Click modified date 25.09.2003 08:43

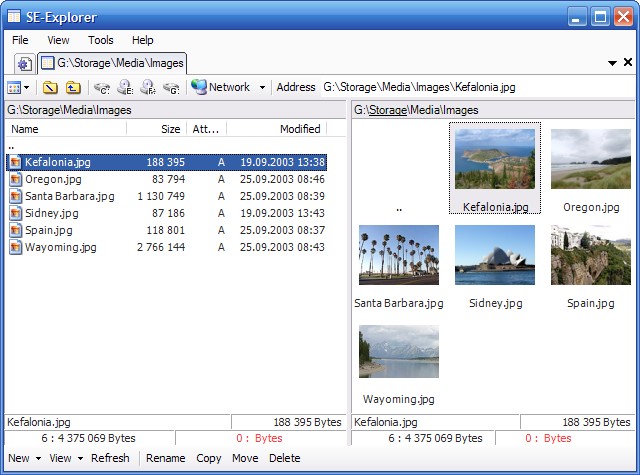282,247
